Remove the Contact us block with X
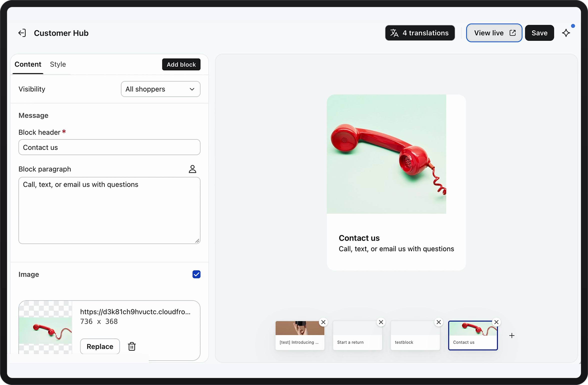The width and height of the screenshot is (588, 385). click(496, 322)
